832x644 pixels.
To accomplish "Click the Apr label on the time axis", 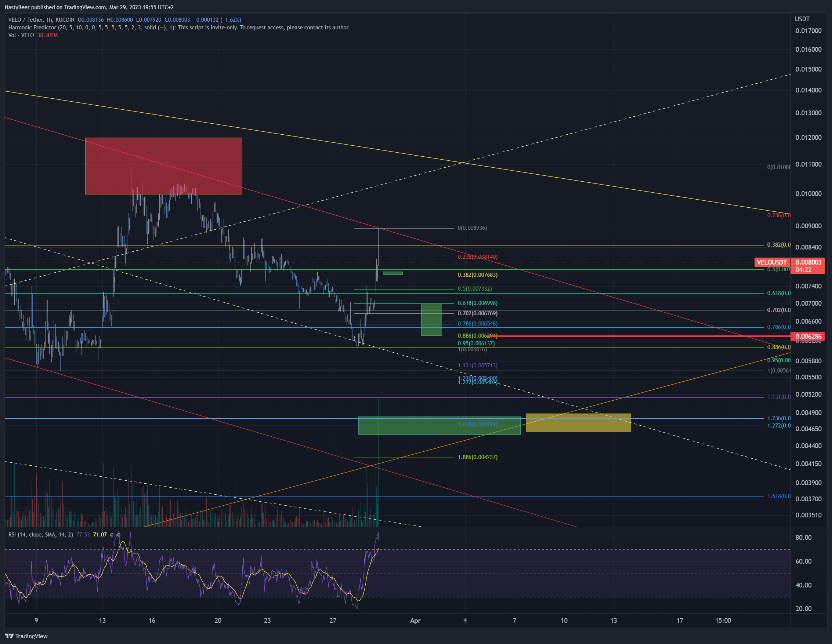I will tap(415, 621).
